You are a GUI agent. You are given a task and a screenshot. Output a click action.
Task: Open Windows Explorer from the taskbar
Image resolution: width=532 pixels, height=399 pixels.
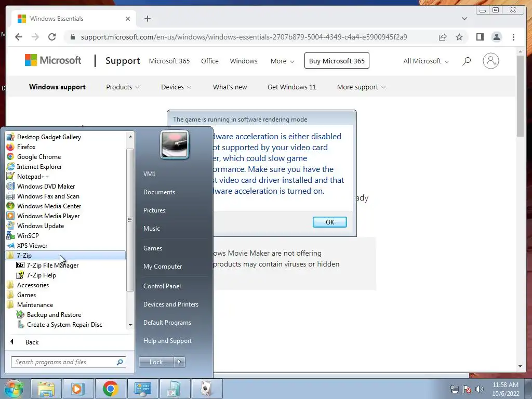pos(46,389)
